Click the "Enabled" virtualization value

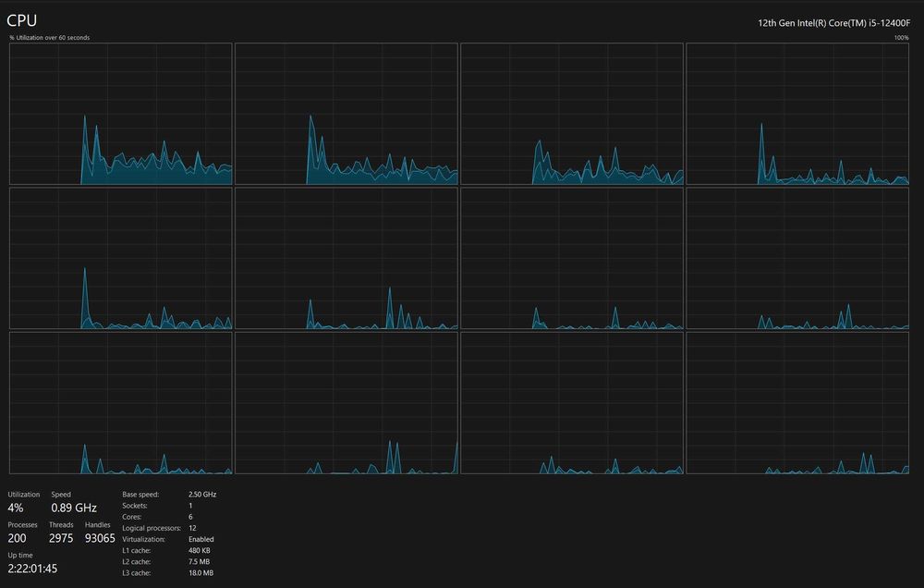point(201,539)
